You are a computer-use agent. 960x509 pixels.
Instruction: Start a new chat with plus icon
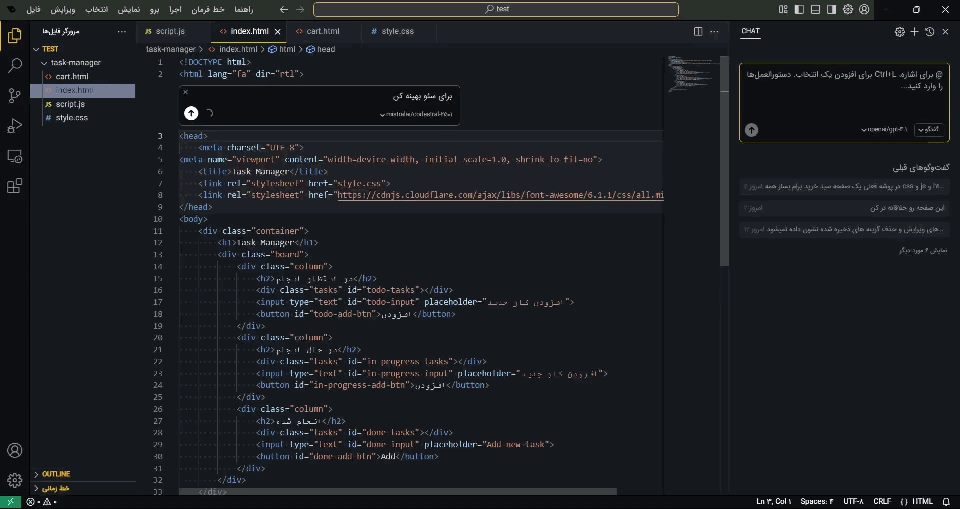pyautogui.click(x=914, y=32)
